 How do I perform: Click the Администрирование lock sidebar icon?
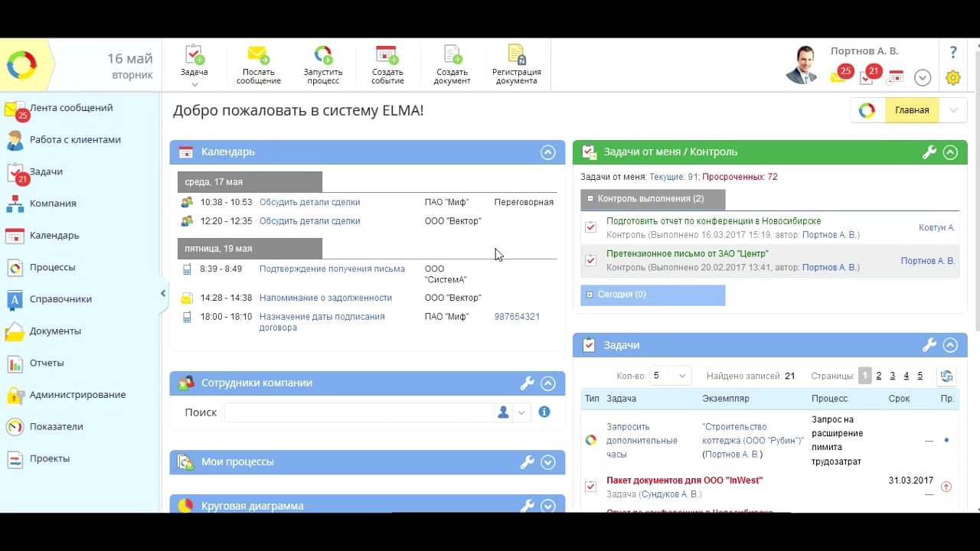15,396
